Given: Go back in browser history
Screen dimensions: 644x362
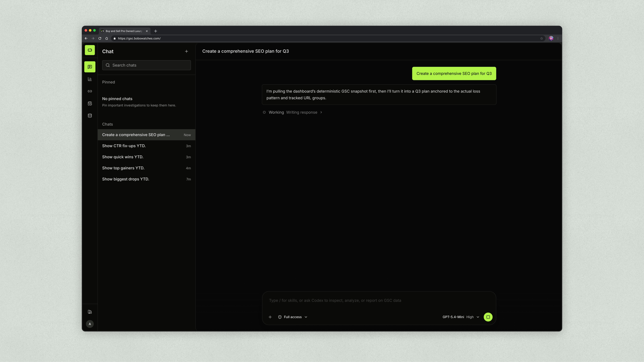Looking at the screenshot, I should pos(86,39).
